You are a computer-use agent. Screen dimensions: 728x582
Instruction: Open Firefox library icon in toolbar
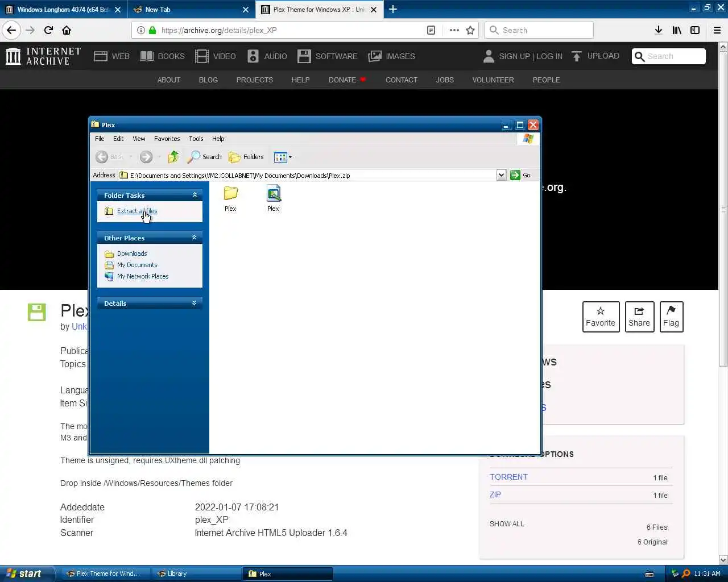click(677, 30)
